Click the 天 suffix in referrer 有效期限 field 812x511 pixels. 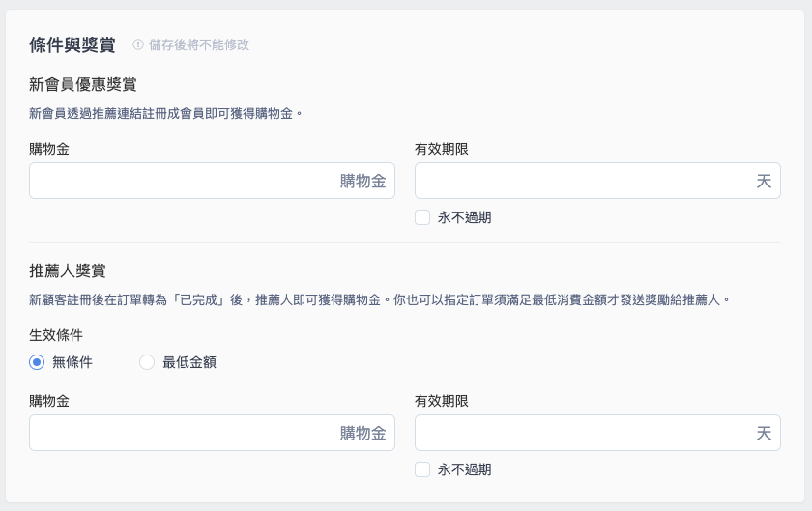point(764,434)
